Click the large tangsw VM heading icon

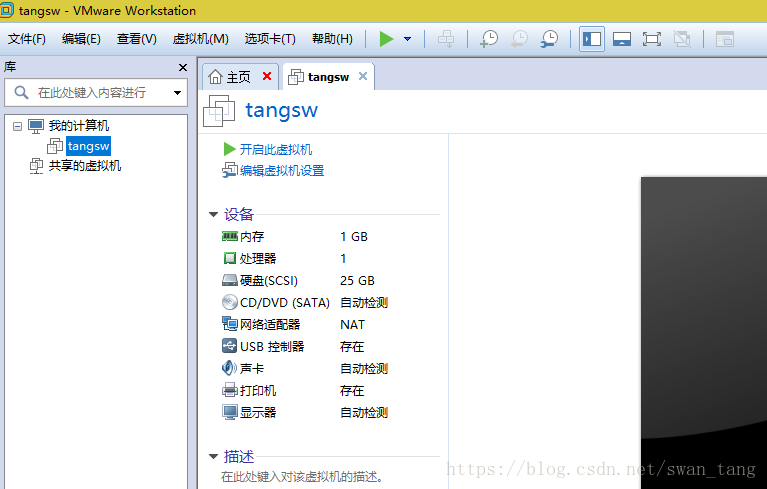click(x=219, y=111)
